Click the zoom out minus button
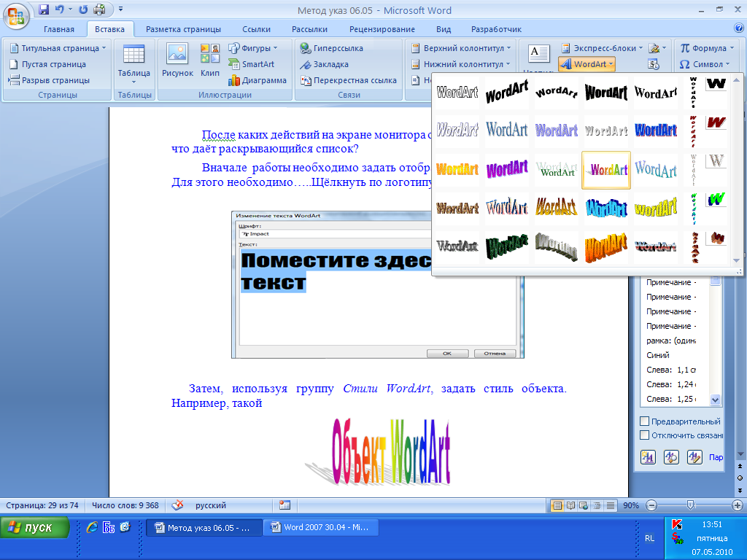 (x=651, y=505)
